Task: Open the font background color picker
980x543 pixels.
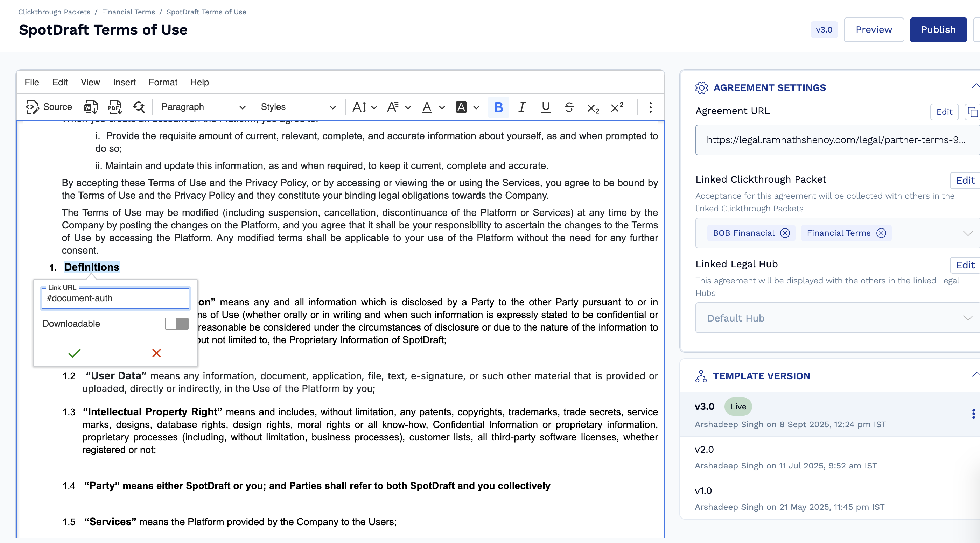Action: tap(476, 107)
